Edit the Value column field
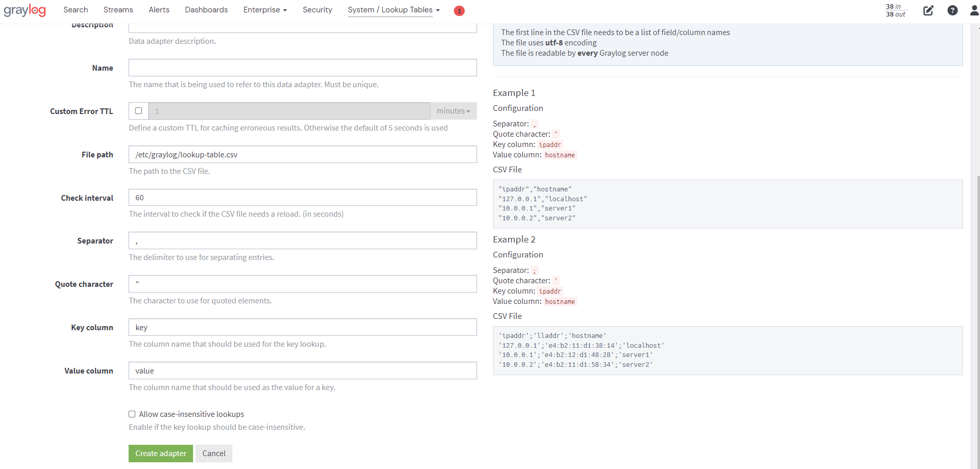Viewport: 980px width, 469px height. 303,370
